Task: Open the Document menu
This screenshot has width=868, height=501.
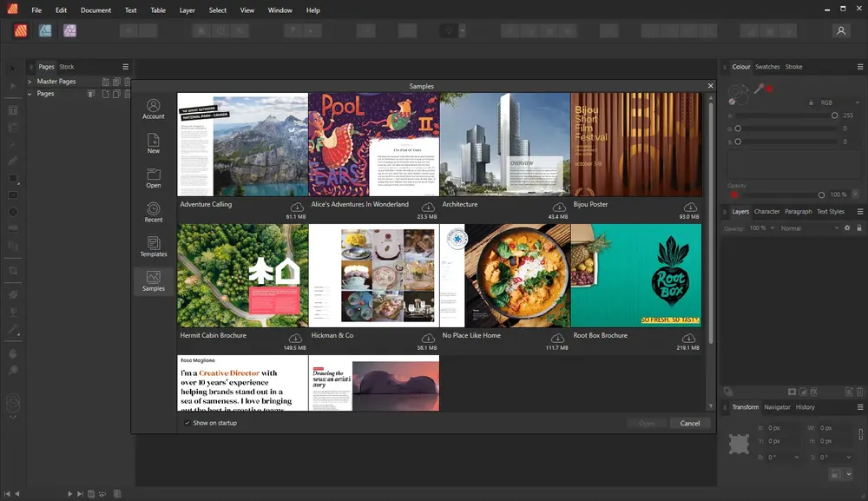Action: (x=95, y=10)
